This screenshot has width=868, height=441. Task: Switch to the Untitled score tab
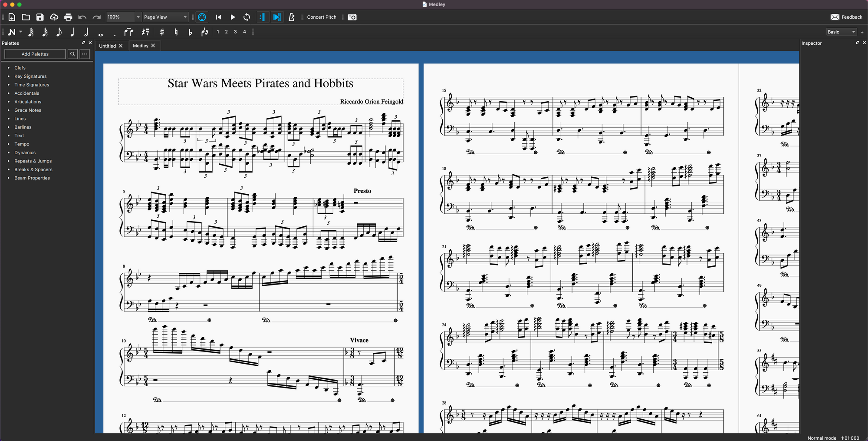(107, 46)
